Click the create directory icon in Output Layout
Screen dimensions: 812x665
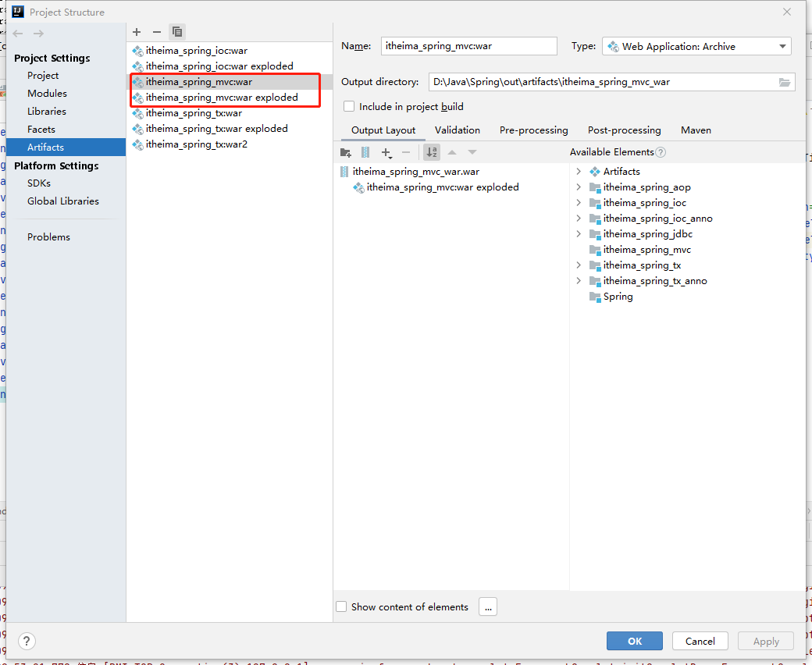[346, 152]
